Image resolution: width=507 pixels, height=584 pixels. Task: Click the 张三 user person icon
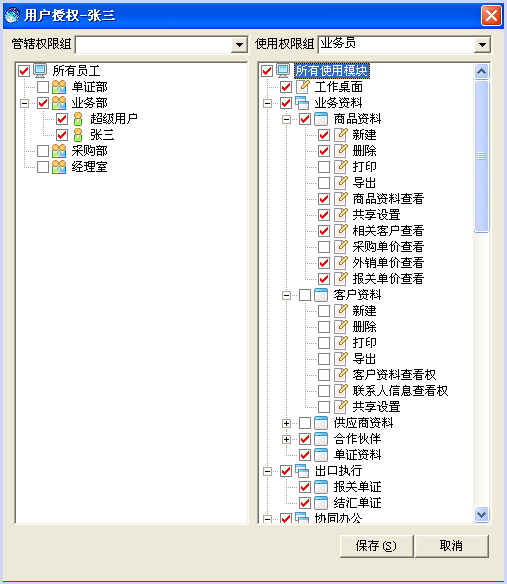78,135
